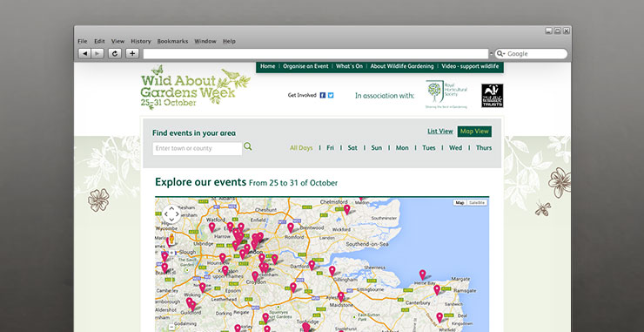Viewport: 644px width, 332px height.
Task: Select the Map View button
Action: [474, 132]
